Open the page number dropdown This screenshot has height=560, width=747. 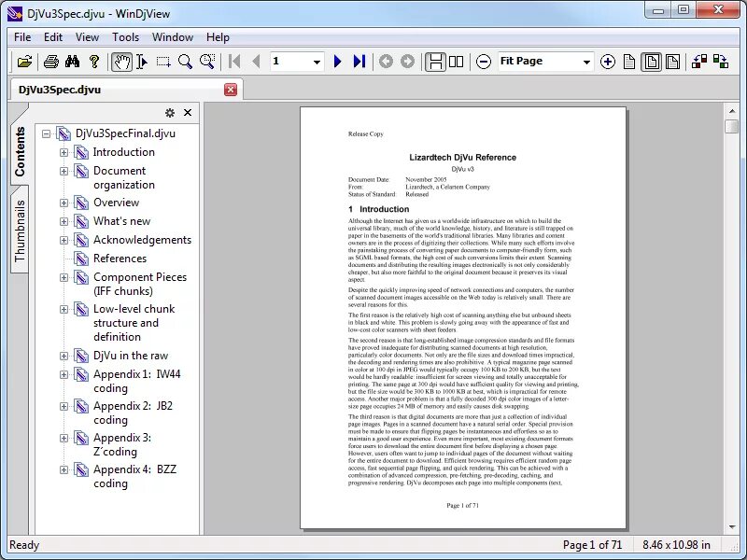pyautogui.click(x=317, y=62)
